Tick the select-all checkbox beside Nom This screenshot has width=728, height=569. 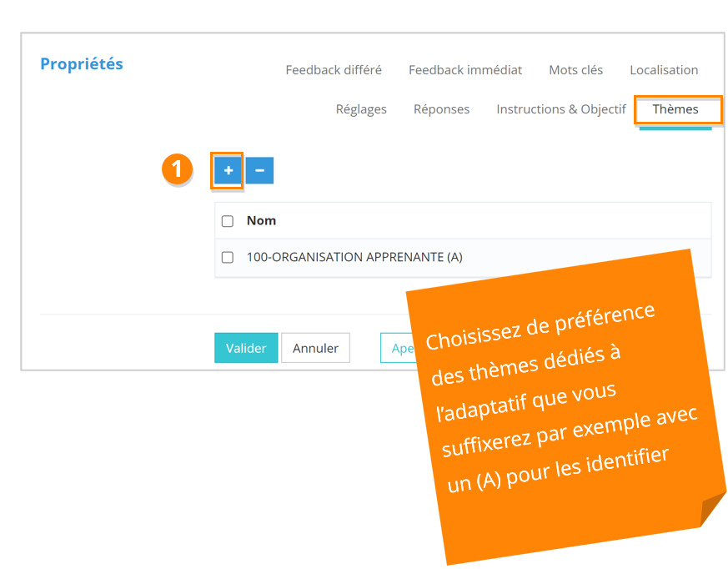pos(228,221)
